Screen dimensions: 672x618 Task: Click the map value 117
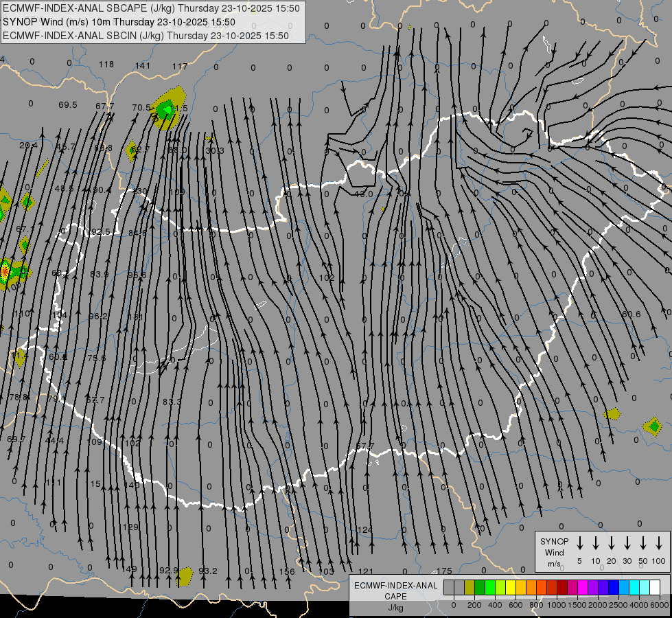(180, 67)
